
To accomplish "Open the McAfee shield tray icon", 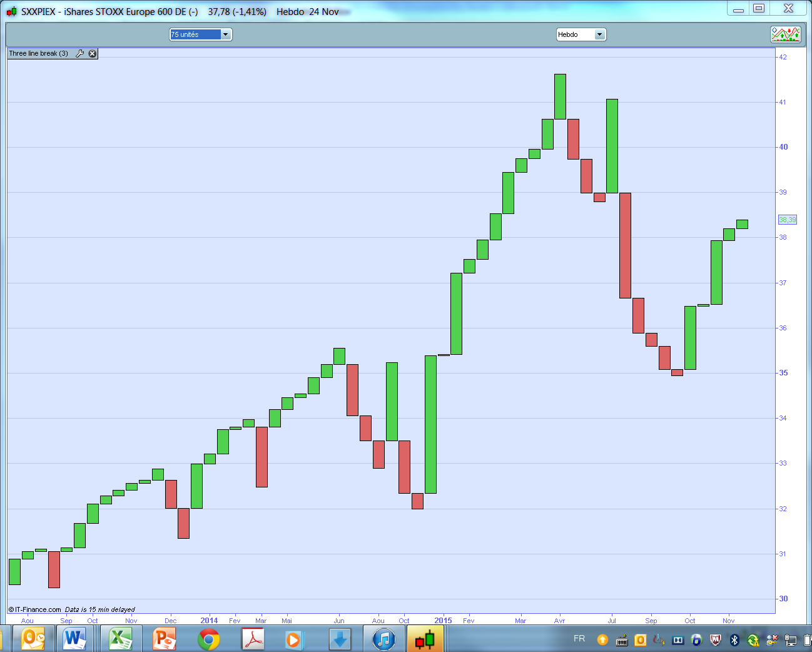I will click(x=716, y=639).
